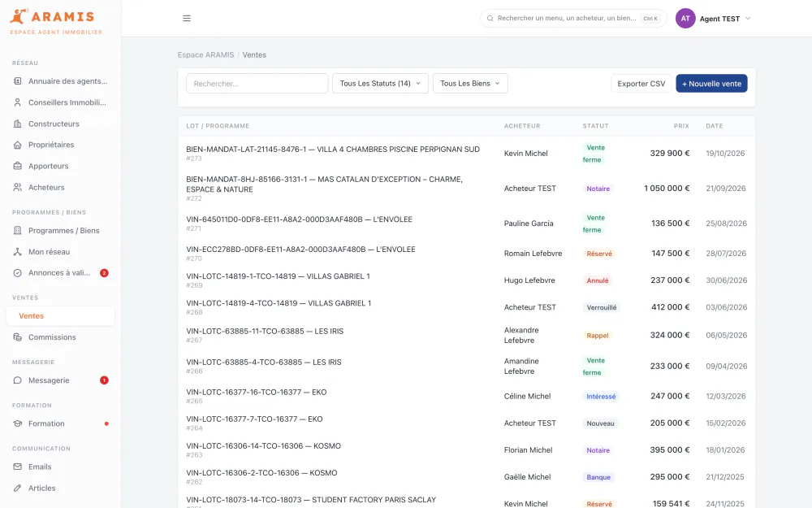Viewport: 812px width, 508px height.
Task: Click the Rappel status for Alexandre Lefebvre
Action: [598, 336]
